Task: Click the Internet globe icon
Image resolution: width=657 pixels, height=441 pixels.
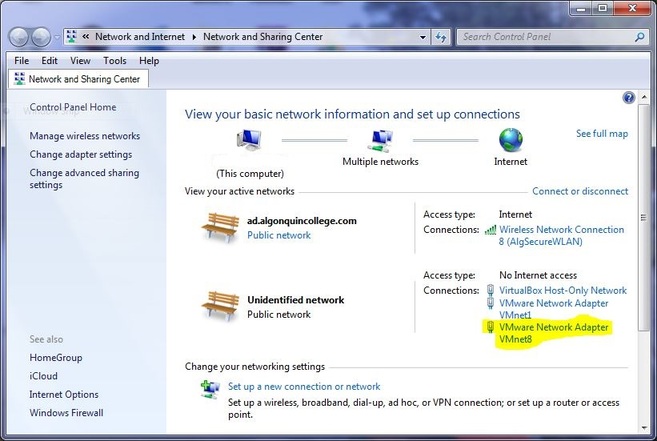Action: tap(511, 140)
